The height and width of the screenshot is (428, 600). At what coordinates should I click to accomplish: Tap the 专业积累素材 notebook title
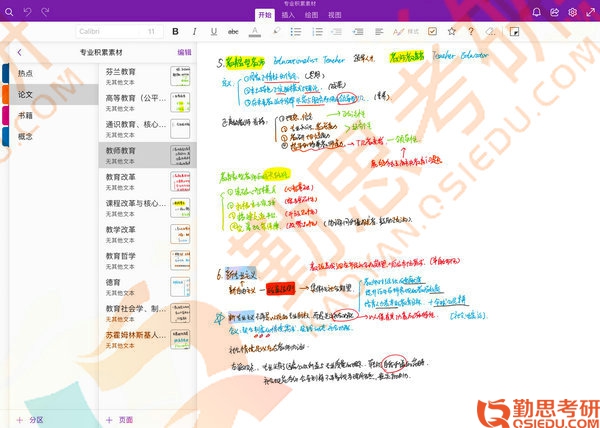[101, 52]
